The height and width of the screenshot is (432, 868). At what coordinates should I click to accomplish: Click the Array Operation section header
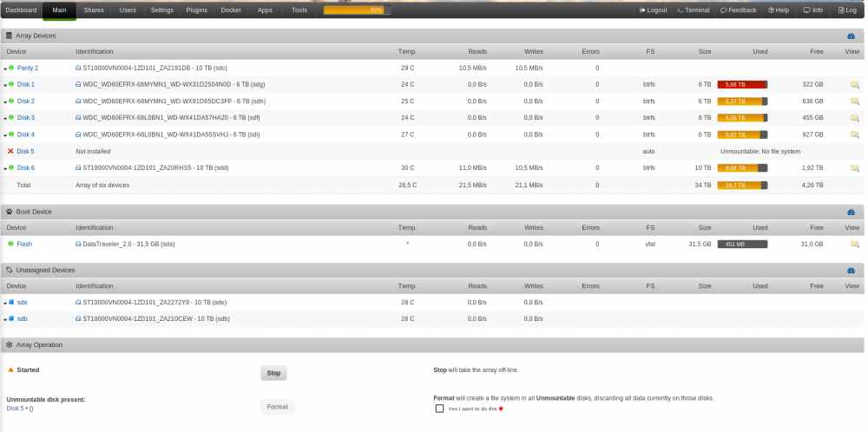coord(432,345)
